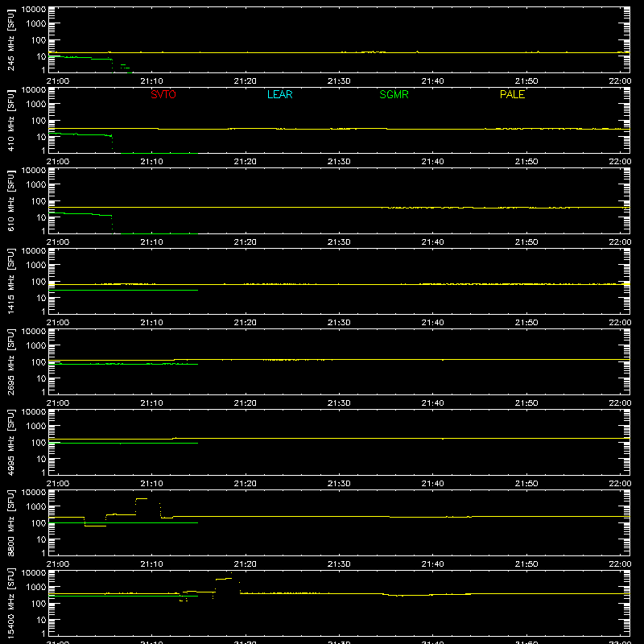Screen dimensions: 644x644
Task: Select the 1415 MHz [SFU] axis title
Action: pyautogui.click(x=11, y=281)
